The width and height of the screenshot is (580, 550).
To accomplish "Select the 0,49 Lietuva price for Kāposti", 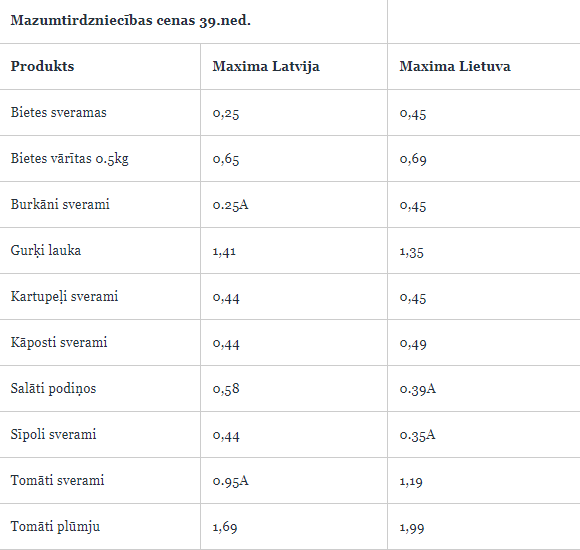I will click(413, 344).
